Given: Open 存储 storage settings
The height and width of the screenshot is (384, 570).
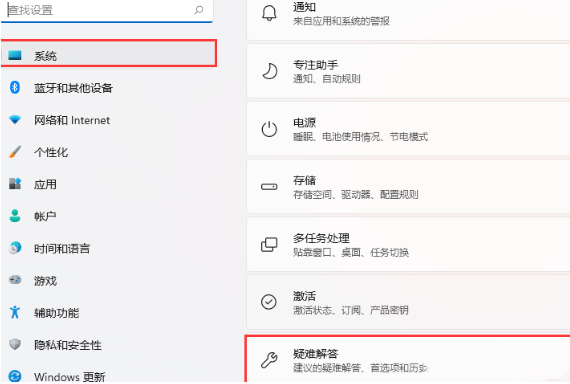Looking at the screenshot, I should point(408,187).
